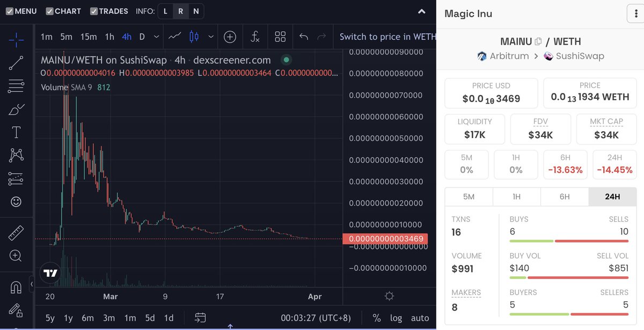Toggle percentage scale mode
644x330 pixels.
point(377,318)
